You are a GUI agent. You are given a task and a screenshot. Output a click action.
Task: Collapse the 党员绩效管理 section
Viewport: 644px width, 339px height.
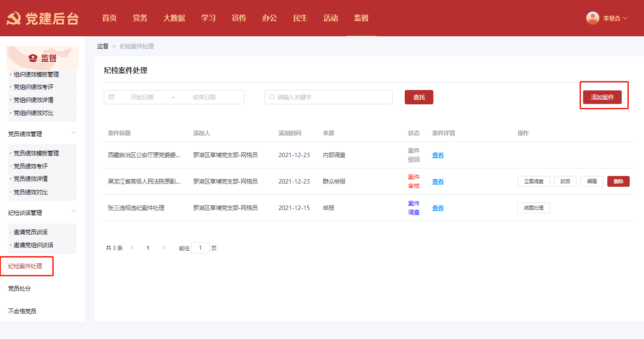pos(74,133)
